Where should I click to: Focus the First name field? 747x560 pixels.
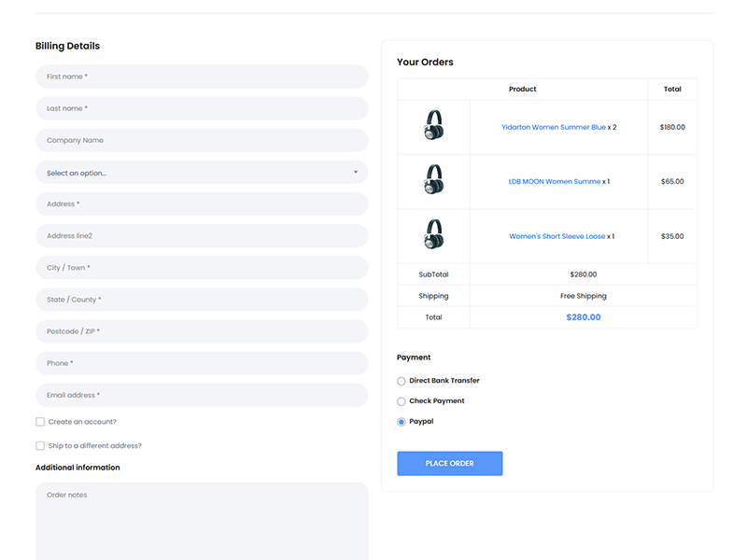point(202,77)
